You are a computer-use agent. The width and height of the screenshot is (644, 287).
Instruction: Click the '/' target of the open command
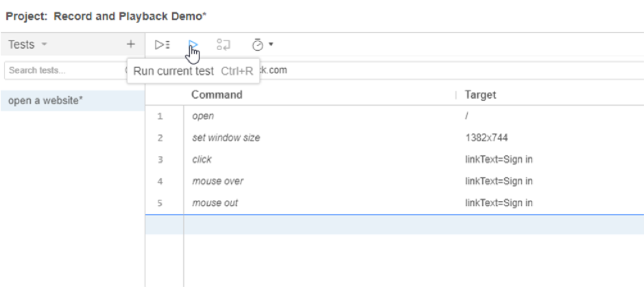click(466, 116)
